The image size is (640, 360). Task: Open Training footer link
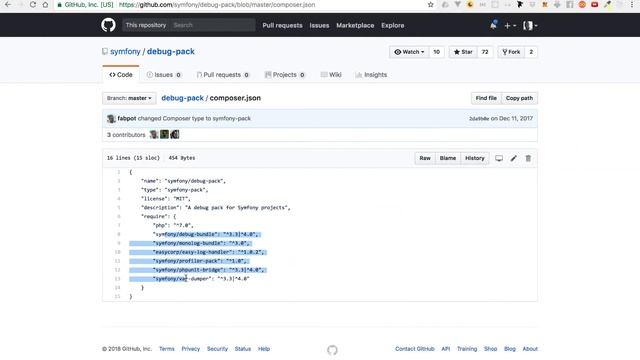pos(467,349)
